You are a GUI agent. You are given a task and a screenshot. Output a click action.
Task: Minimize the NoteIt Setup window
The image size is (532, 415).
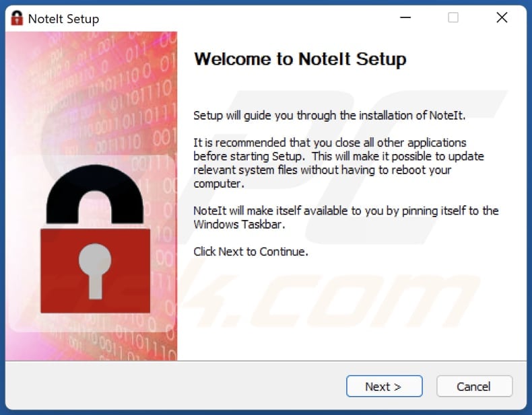click(405, 18)
